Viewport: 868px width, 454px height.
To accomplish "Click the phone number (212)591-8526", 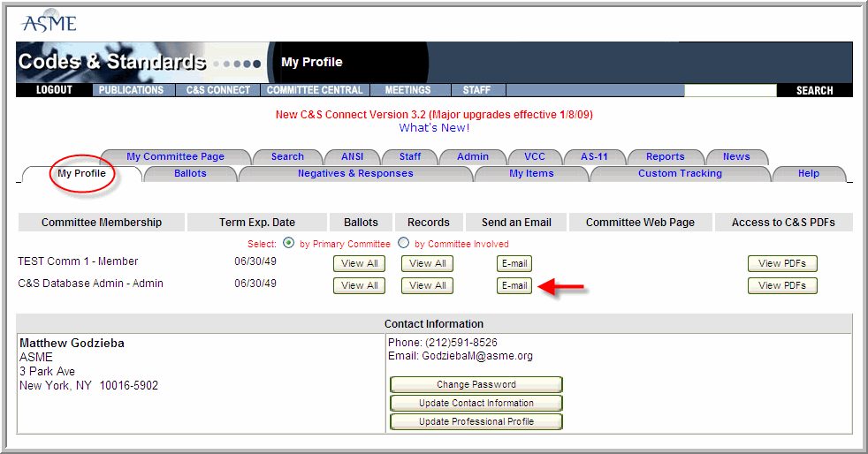I will click(x=461, y=343).
